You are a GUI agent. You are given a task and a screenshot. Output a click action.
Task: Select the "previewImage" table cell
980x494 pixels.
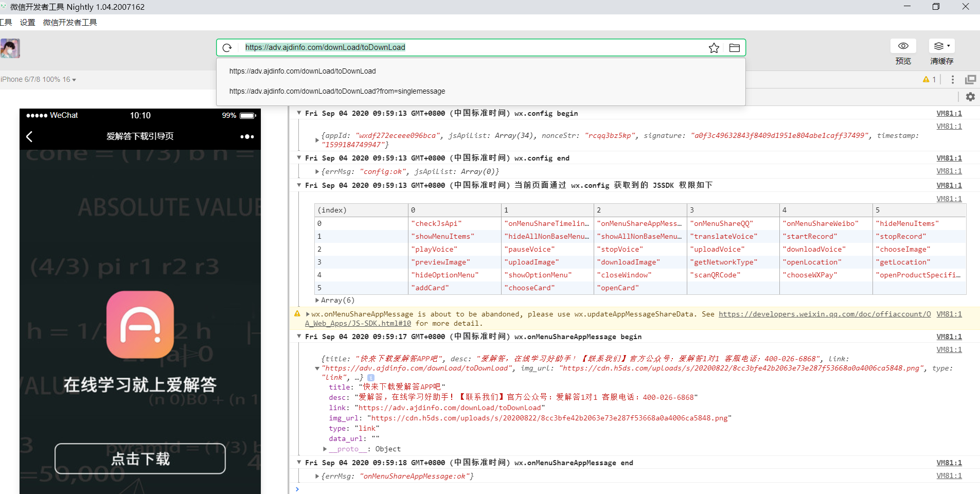coord(455,262)
